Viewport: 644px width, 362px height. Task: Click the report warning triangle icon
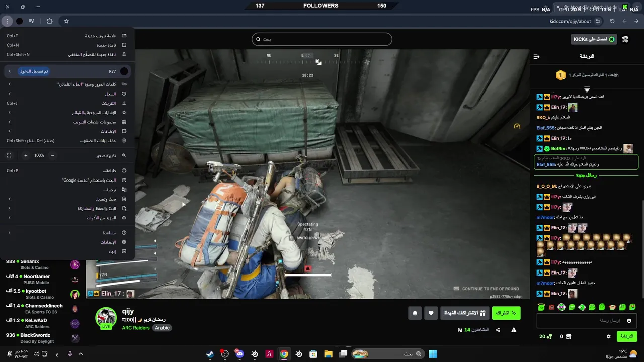(x=514, y=330)
